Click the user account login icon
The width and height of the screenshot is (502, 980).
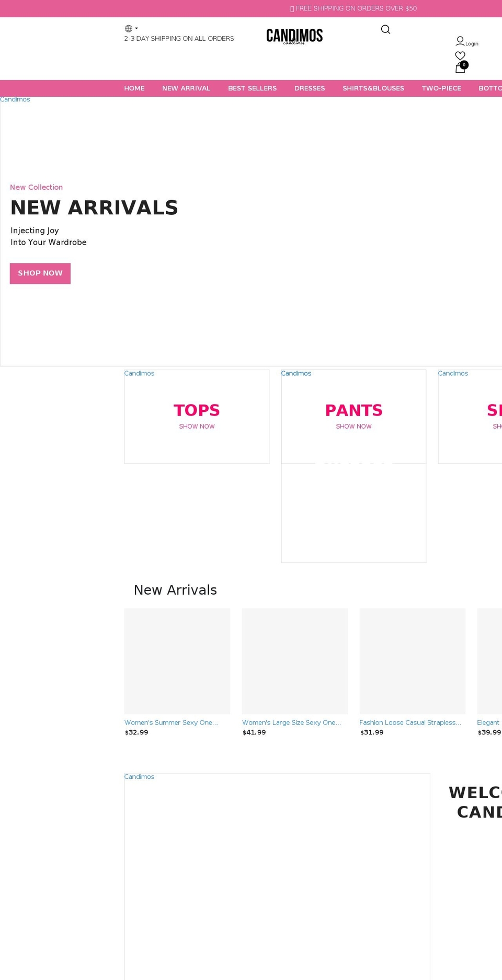coord(460,41)
